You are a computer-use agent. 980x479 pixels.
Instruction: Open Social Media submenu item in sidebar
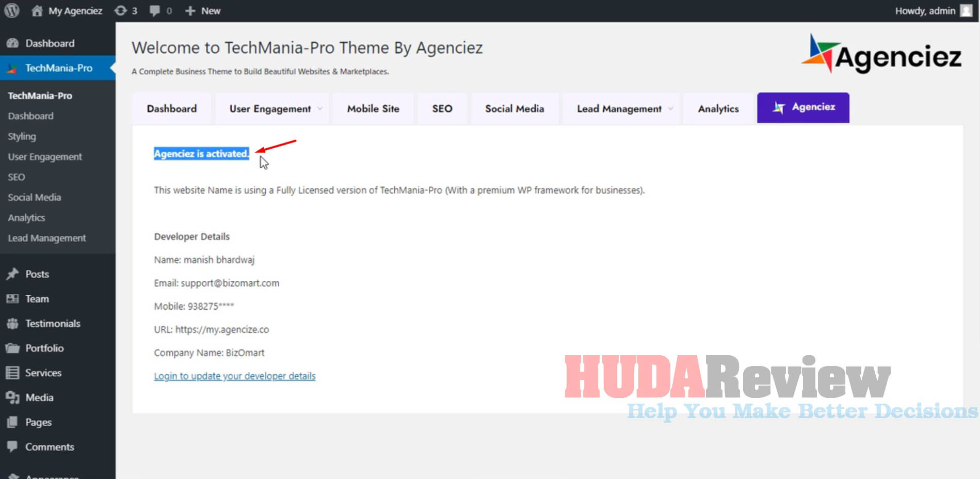(34, 197)
